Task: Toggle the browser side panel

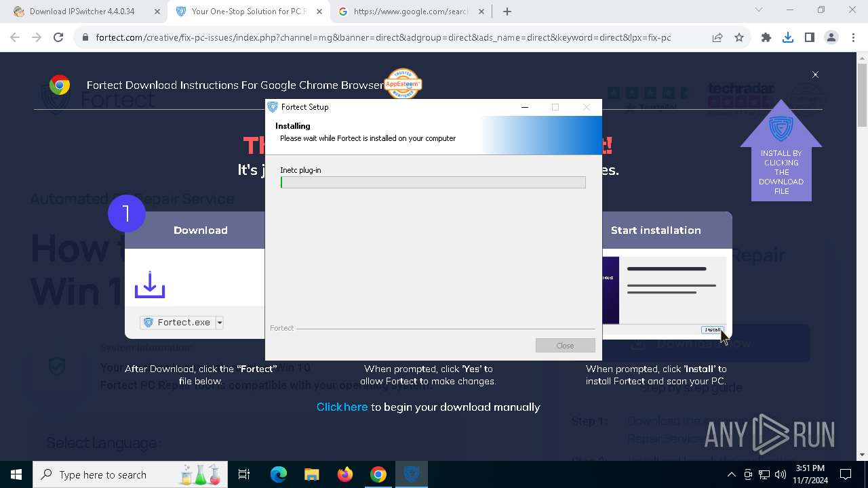Action: pyautogui.click(x=810, y=38)
